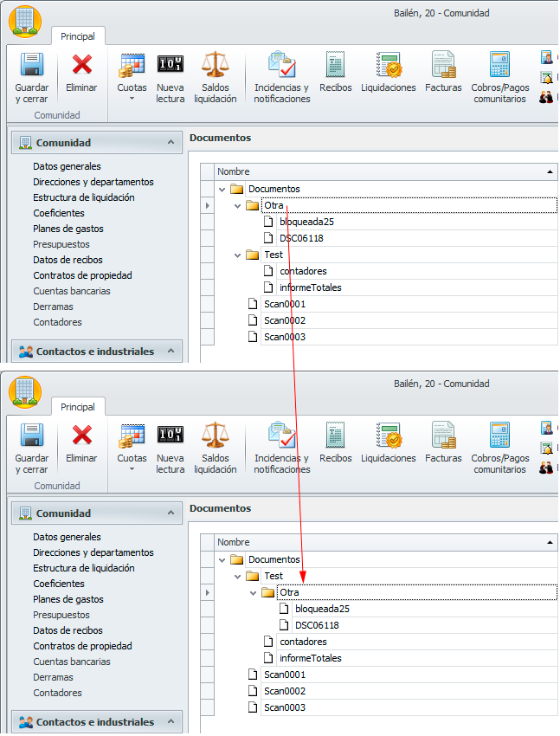The image size is (560, 736).
Task: Collapse the Otra subfolder in lower tree
Action: [x=253, y=593]
